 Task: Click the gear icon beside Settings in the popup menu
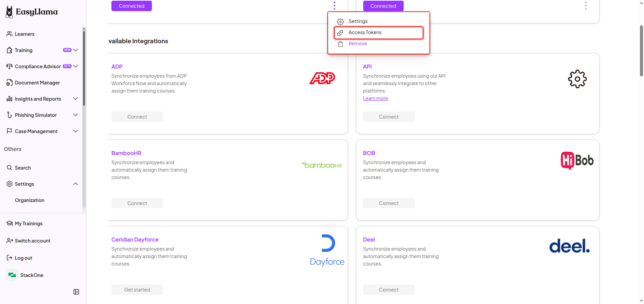tap(340, 22)
